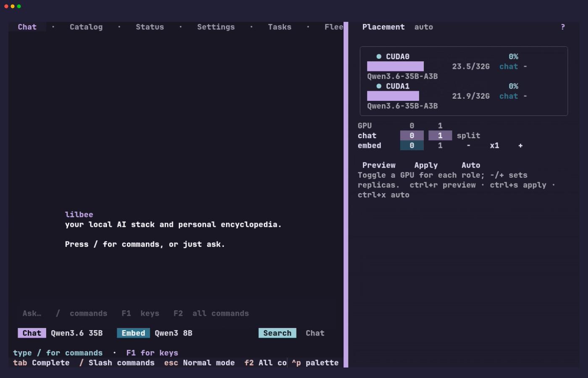Image resolution: width=588 pixels, height=378 pixels.
Task: Click the CUDA0 memory usage bar
Action: [395, 66]
